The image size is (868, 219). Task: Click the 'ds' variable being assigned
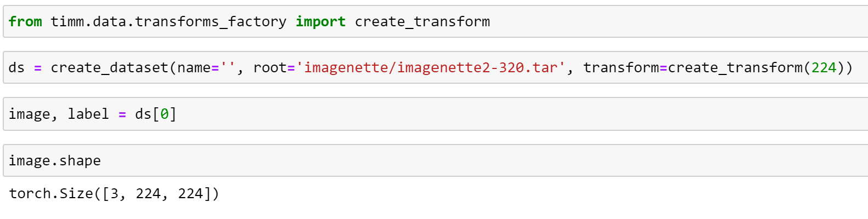pyautogui.click(x=16, y=68)
